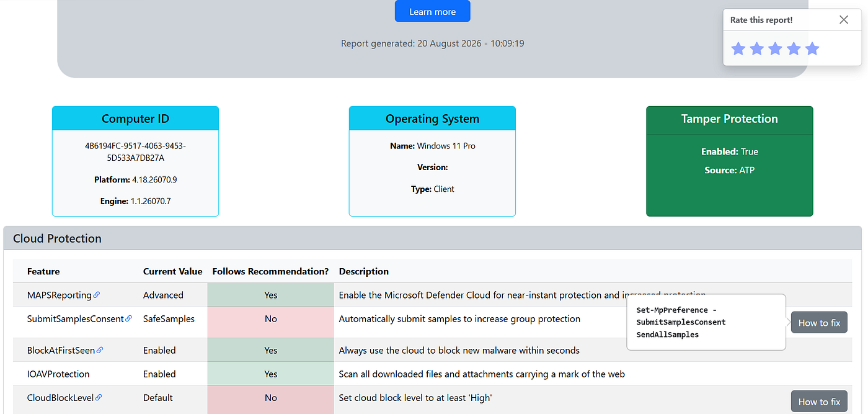This screenshot has width=868, height=414.
Task: Click the Computer ID card title
Action: click(135, 119)
